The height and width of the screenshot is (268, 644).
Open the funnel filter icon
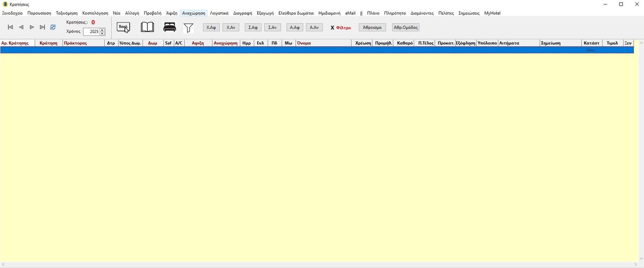[188, 28]
